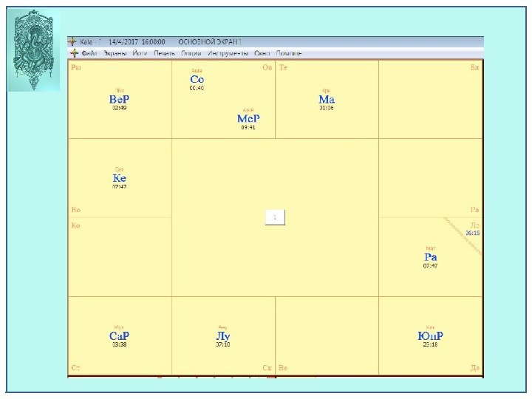Select the ЮпР planet label
Screen dimensions: 532x399
point(430,336)
